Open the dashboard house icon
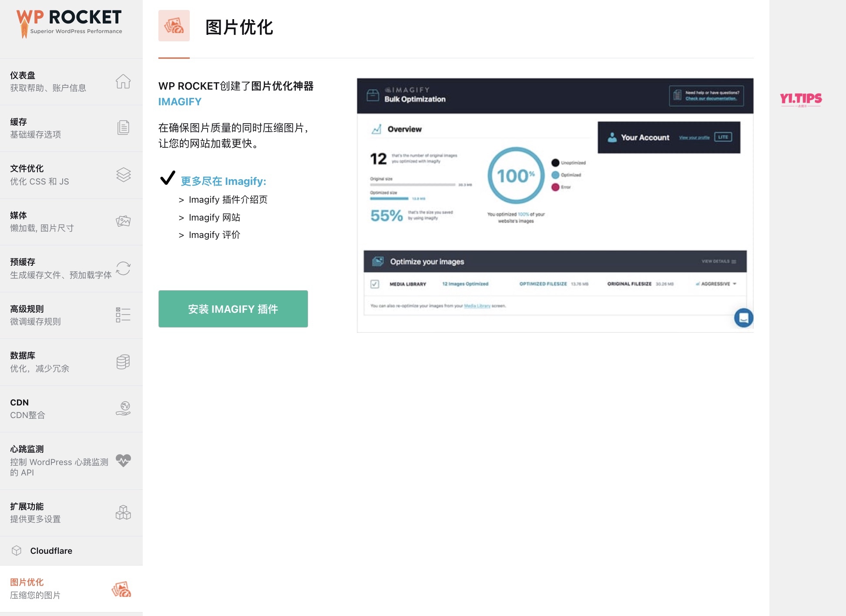846x616 pixels. click(x=123, y=81)
